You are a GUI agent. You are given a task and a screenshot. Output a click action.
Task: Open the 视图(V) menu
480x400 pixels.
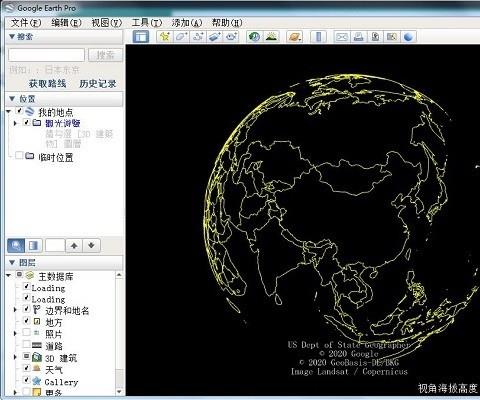pos(107,23)
